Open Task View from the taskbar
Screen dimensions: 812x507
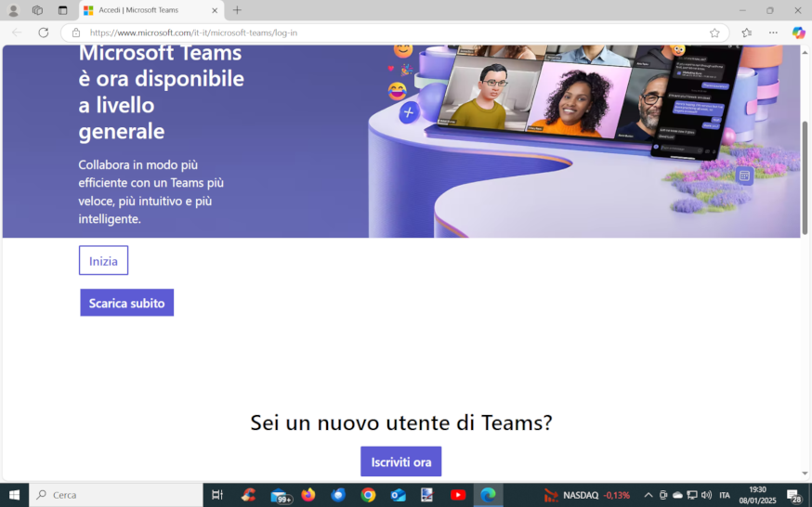pos(217,495)
